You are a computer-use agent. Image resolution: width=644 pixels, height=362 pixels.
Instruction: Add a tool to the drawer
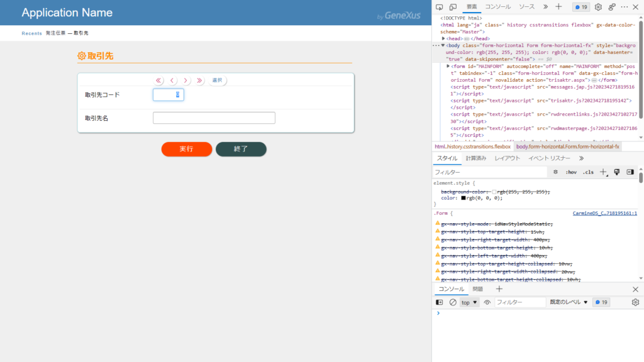499,289
